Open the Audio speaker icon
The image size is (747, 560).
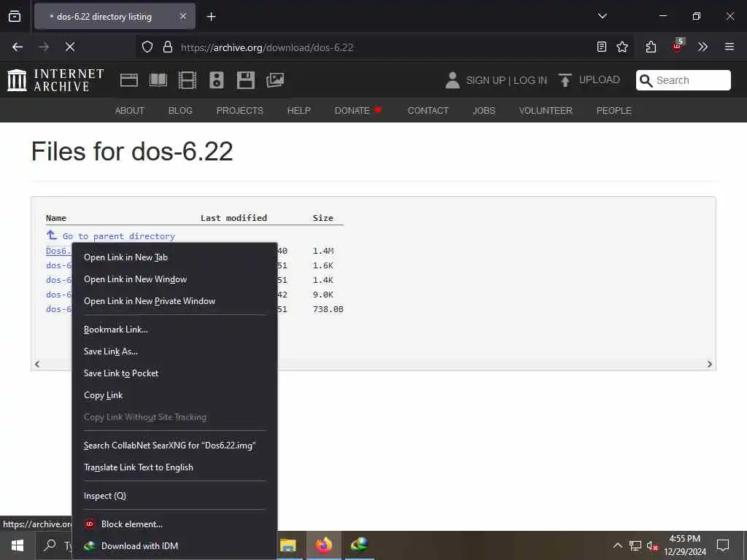(216, 80)
